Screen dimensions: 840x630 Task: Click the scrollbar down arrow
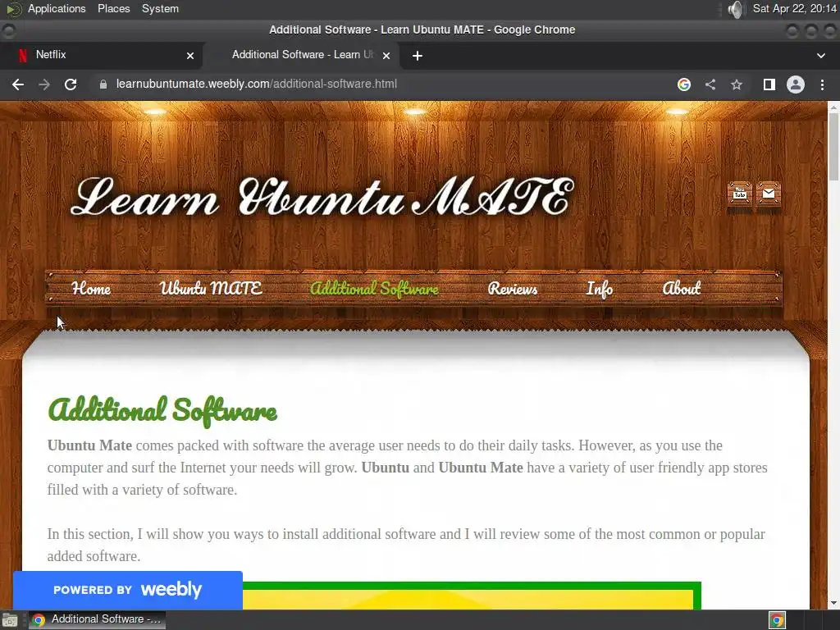point(833,603)
